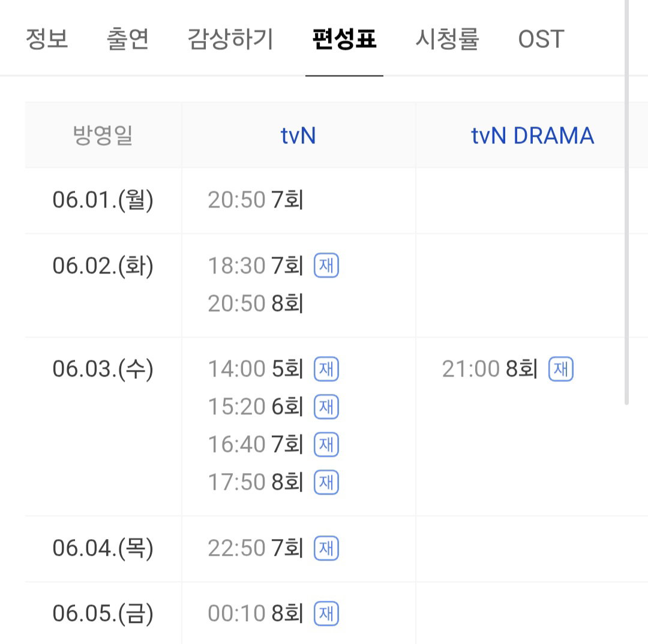648x644 pixels.
Task: Select the 20:50 7회 entry on 06.01
Action: coord(256,200)
